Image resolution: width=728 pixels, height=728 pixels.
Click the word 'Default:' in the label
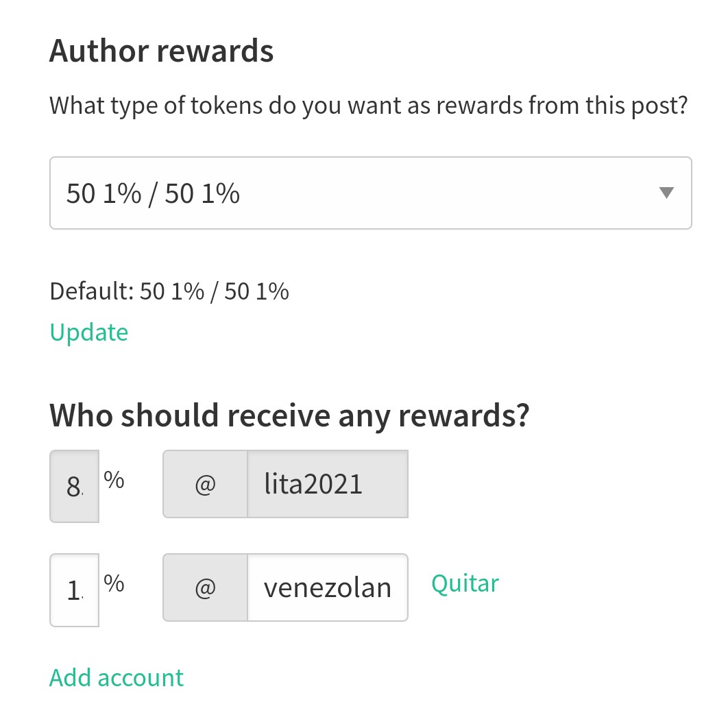[x=92, y=291]
